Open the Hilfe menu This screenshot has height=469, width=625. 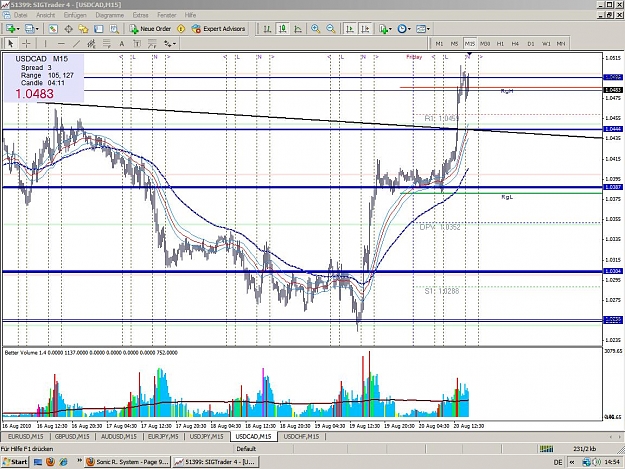(x=190, y=15)
